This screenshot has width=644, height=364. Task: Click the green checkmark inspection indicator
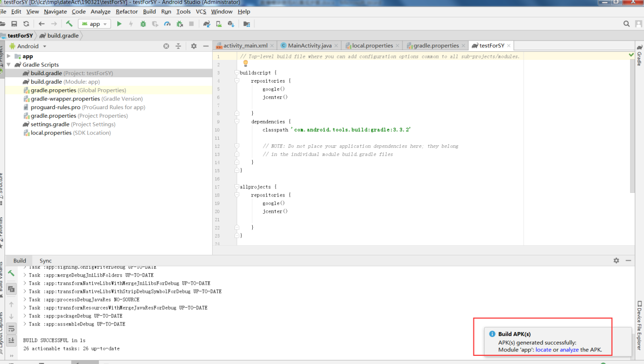pyautogui.click(x=631, y=55)
